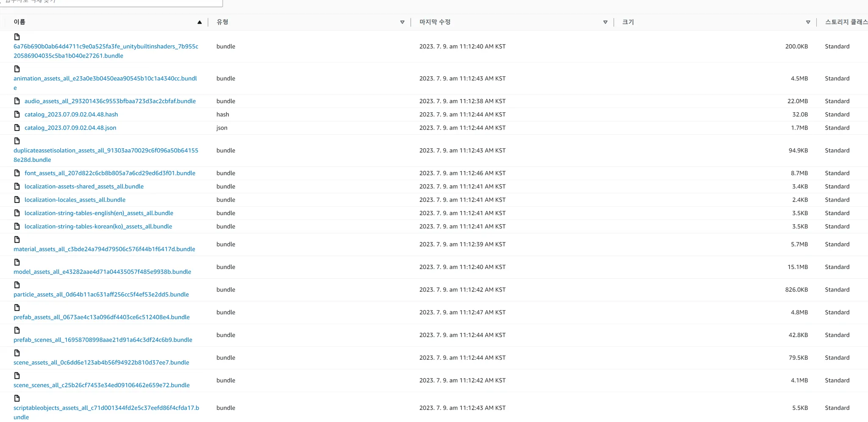The height and width of the screenshot is (422, 868).
Task: Click the 마지막 수정 column header label
Action: (x=435, y=22)
